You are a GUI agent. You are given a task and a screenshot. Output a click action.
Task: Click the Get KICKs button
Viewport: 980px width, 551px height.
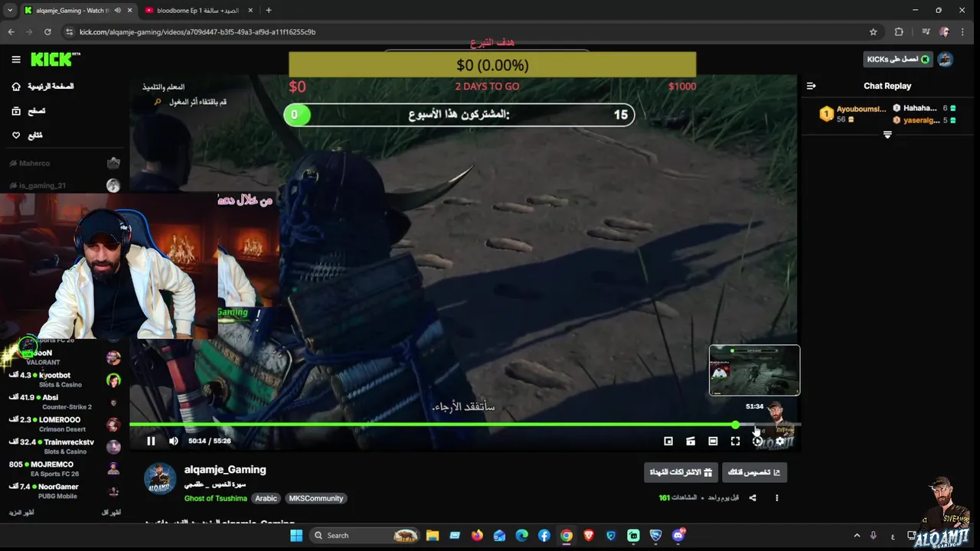(x=897, y=60)
